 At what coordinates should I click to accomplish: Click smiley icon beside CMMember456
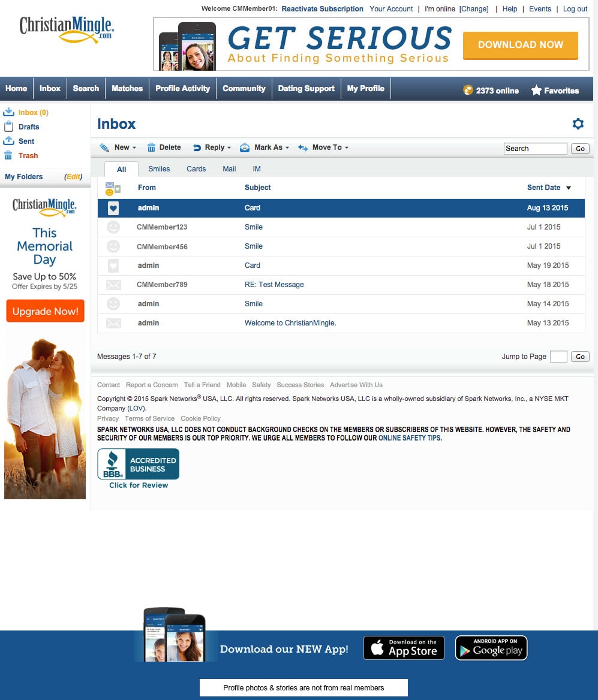(113, 246)
